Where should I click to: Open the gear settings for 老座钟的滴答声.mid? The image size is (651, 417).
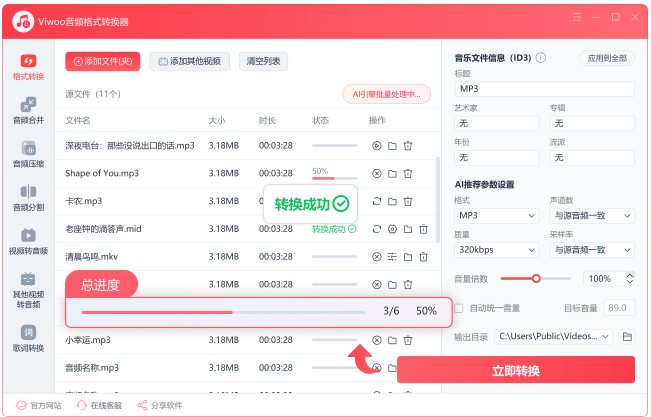click(x=392, y=229)
